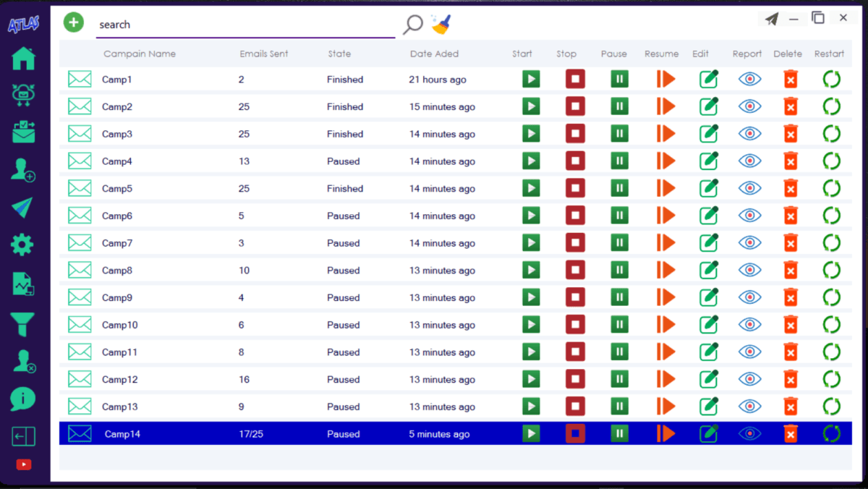Click the State column header

coord(339,54)
